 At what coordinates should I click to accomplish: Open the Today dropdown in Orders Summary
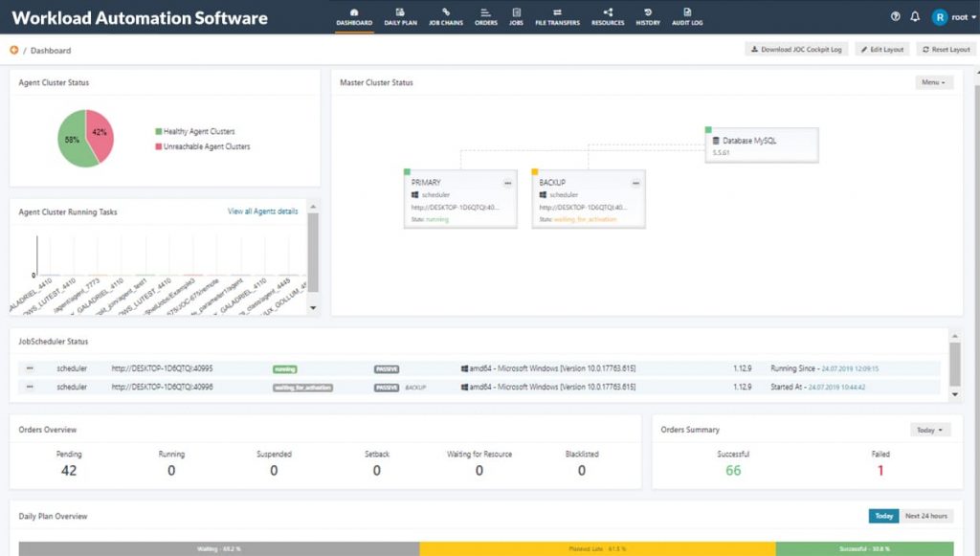(928, 430)
